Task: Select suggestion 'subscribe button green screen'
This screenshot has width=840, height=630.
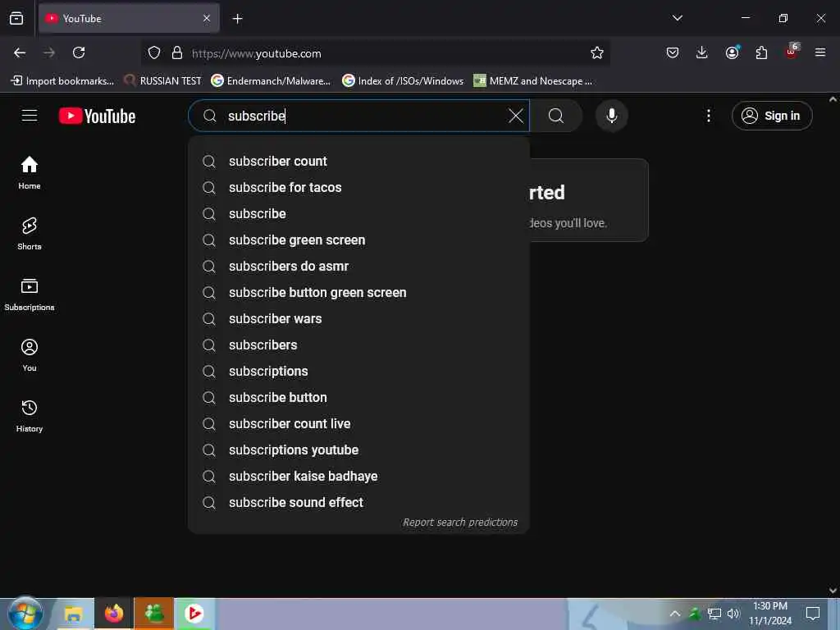Action: pyautogui.click(x=358, y=293)
